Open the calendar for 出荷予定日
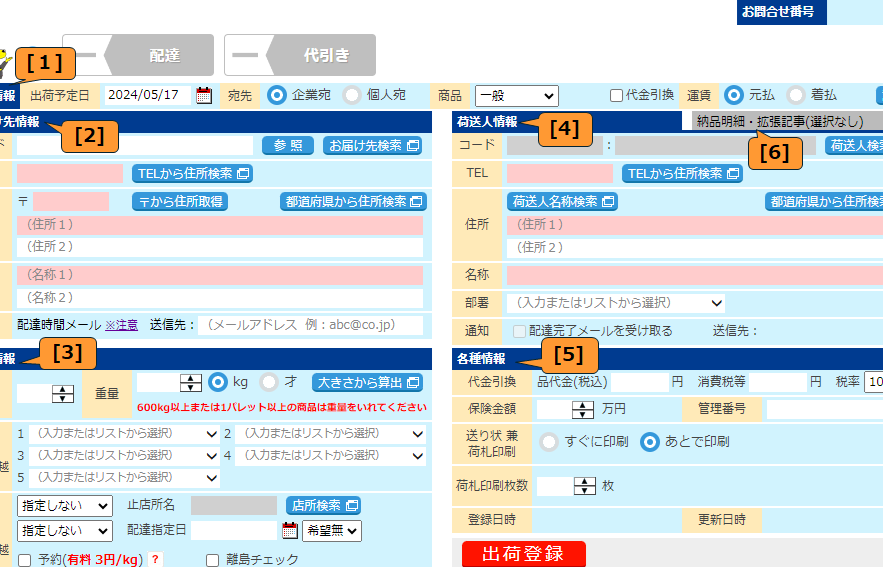 pos(204,96)
